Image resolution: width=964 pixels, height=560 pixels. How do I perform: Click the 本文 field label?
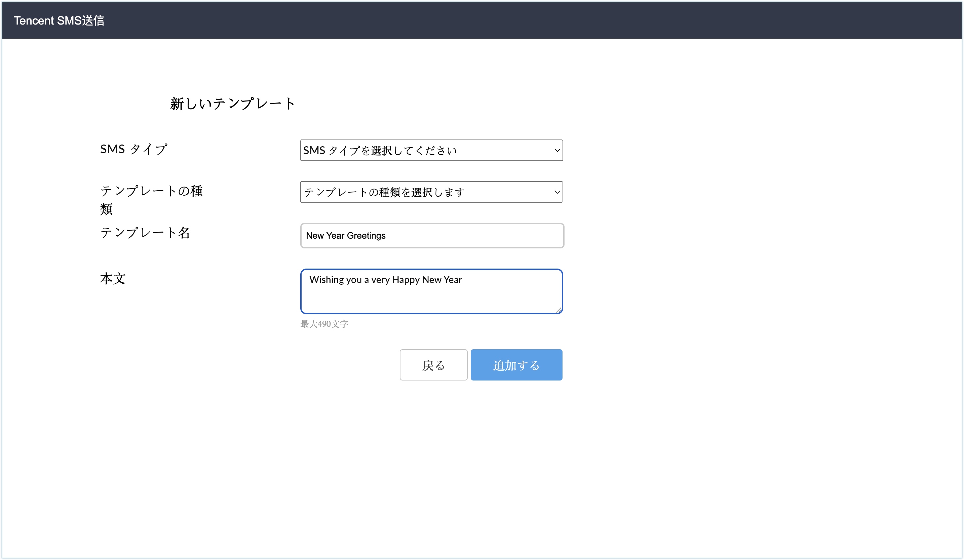tap(113, 278)
